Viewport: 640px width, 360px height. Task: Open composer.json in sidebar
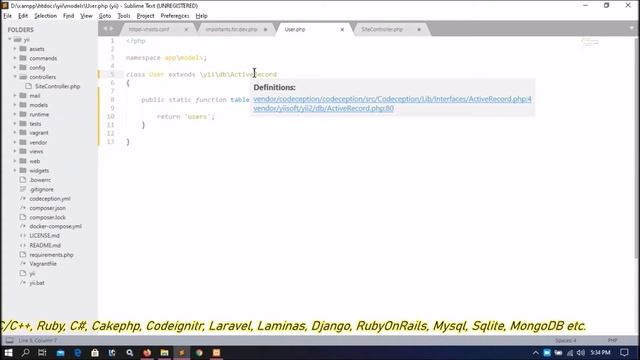click(x=47, y=208)
